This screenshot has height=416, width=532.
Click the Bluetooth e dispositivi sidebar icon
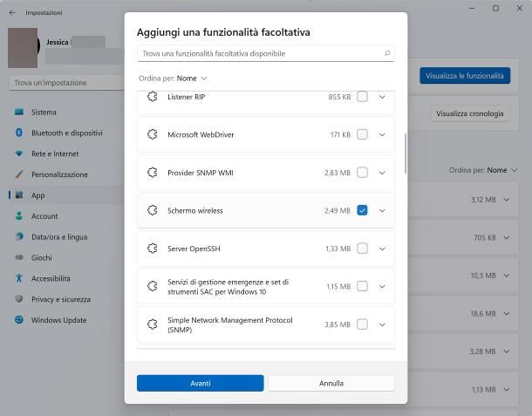[x=19, y=133]
